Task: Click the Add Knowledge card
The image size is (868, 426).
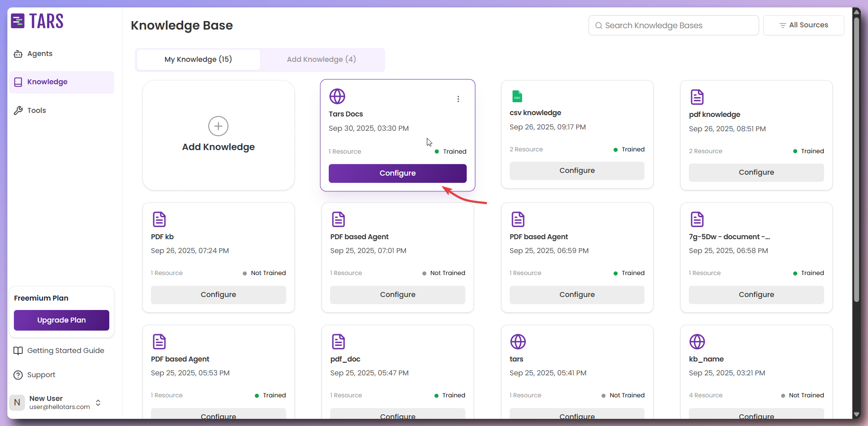Action: 218,135
